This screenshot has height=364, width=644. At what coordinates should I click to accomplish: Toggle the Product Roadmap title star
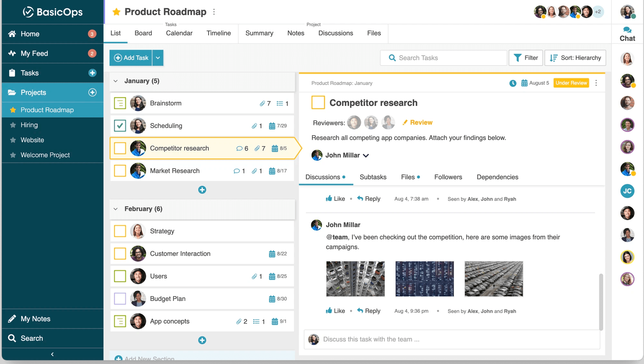point(116,12)
